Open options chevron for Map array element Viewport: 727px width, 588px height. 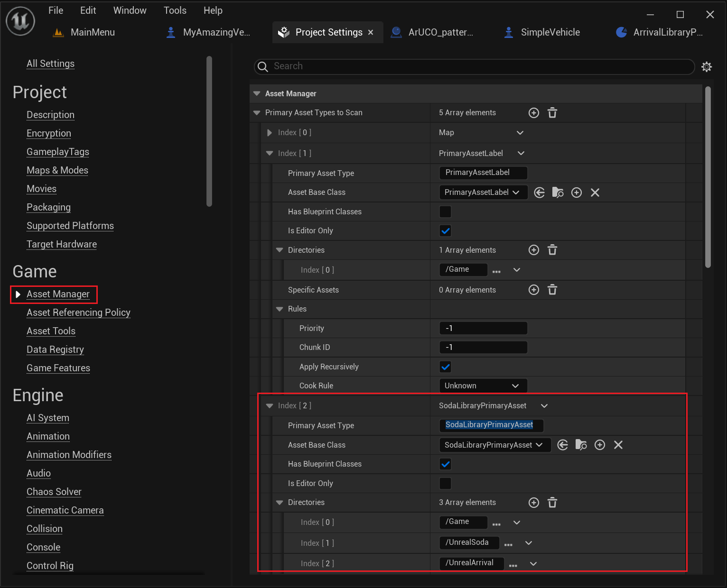tap(520, 133)
